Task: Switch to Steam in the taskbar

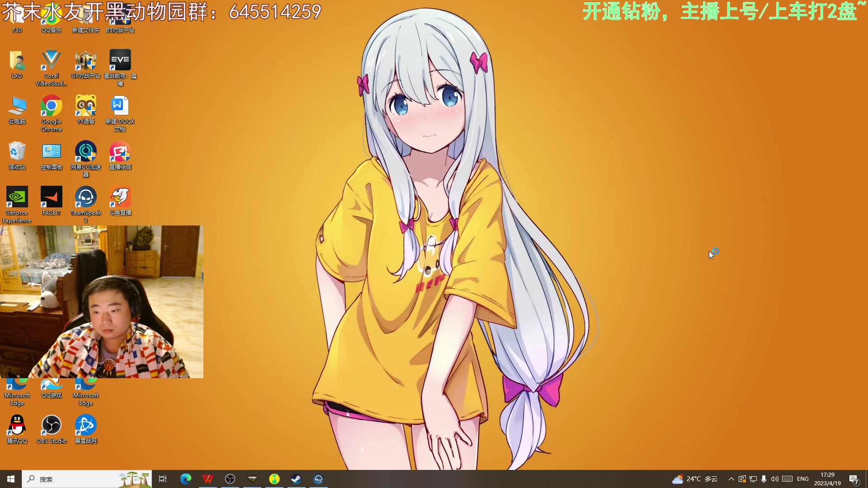Action: [296, 479]
